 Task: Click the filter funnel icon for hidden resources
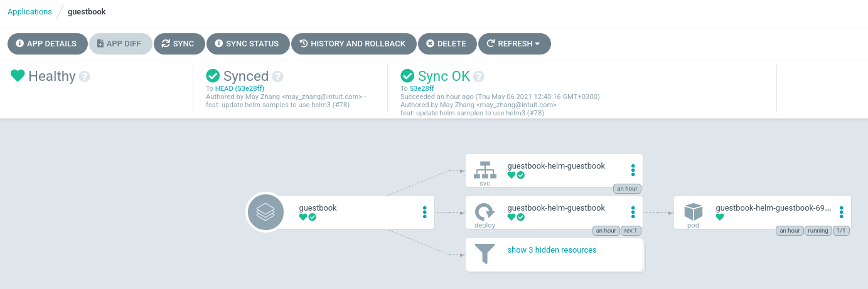pyautogui.click(x=485, y=253)
